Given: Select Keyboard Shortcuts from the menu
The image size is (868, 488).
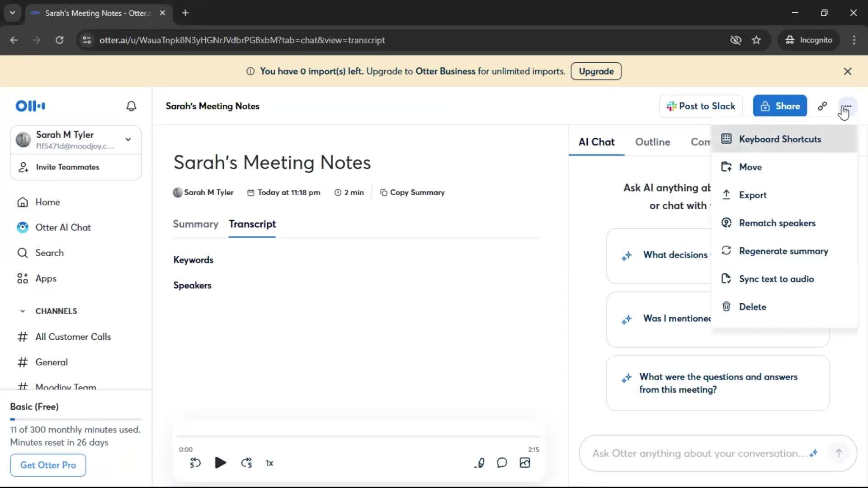Looking at the screenshot, I should tap(784, 139).
